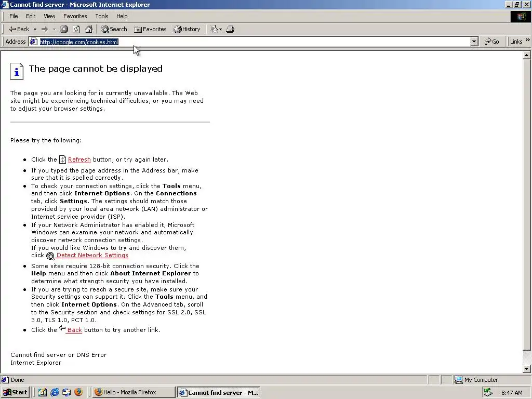
Task: Click the Cannot find server taskbar button
Action: tap(219, 393)
